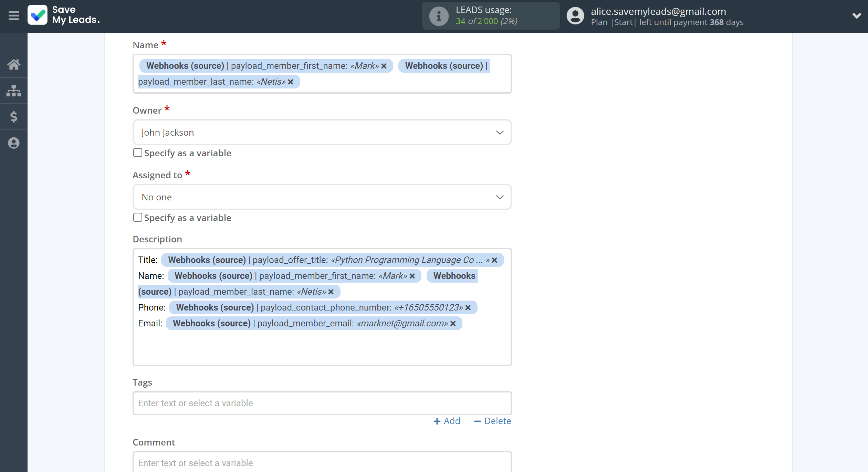Image resolution: width=868 pixels, height=472 pixels.
Task: Click the payload_offer_title variable chip
Action: tap(332, 260)
